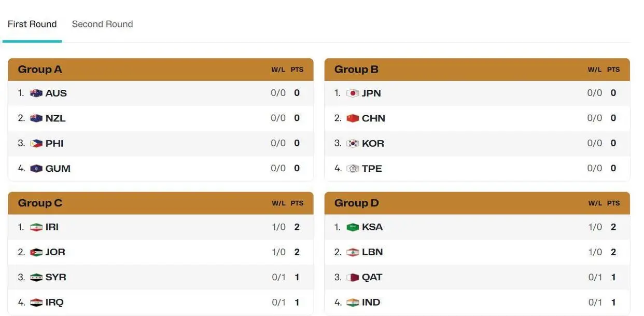Click the Korea flag icon
This screenshot has width=644, height=316.
click(353, 144)
